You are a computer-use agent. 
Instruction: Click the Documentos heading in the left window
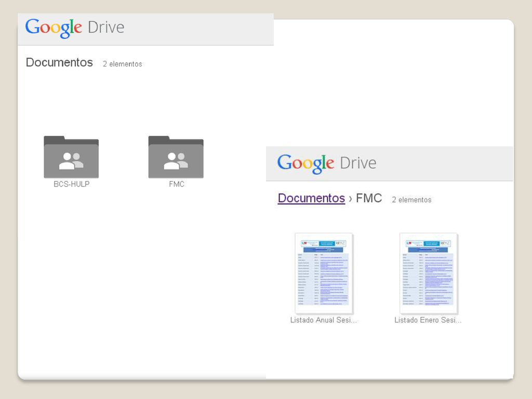[59, 62]
